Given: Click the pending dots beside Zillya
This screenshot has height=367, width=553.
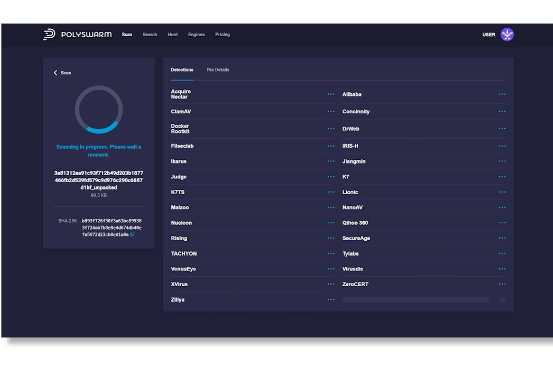Looking at the screenshot, I should [x=331, y=300].
